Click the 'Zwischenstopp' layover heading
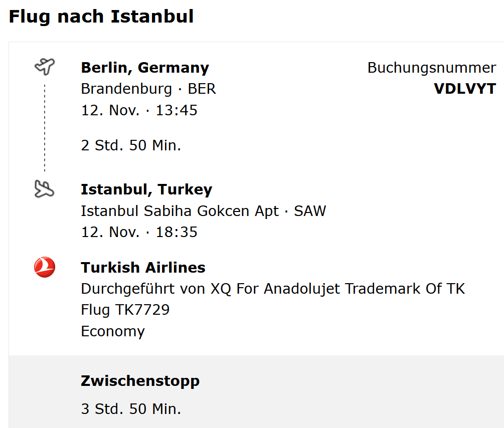This screenshot has width=504, height=428. tap(140, 381)
